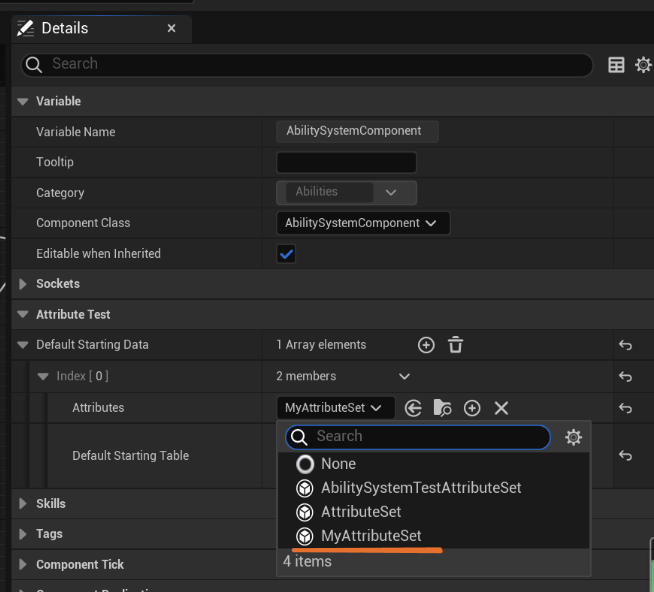Open dropdown search settings gear
Viewport: 654px width, 592px height.
click(573, 437)
